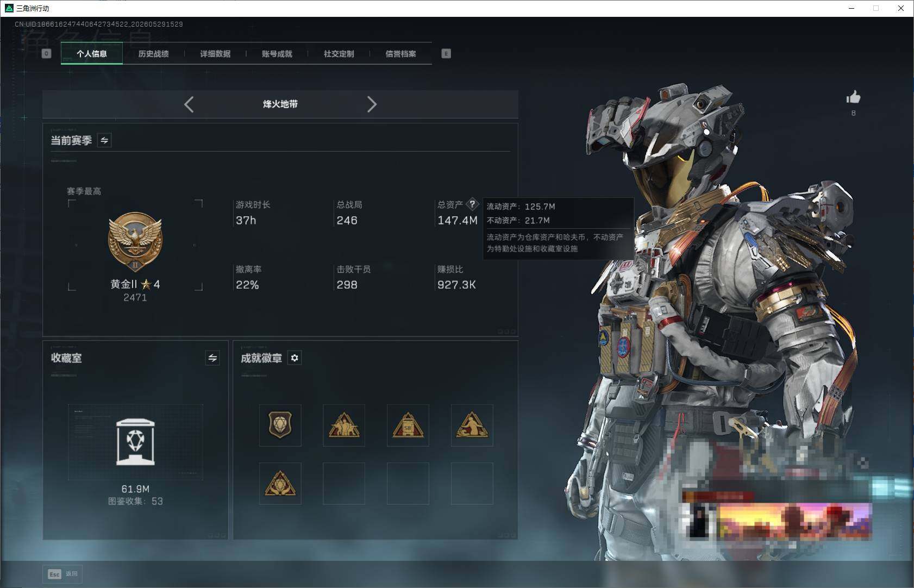Click the 当前赛季 heading
Screen dimensions: 914x588
click(x=71, y=140)
